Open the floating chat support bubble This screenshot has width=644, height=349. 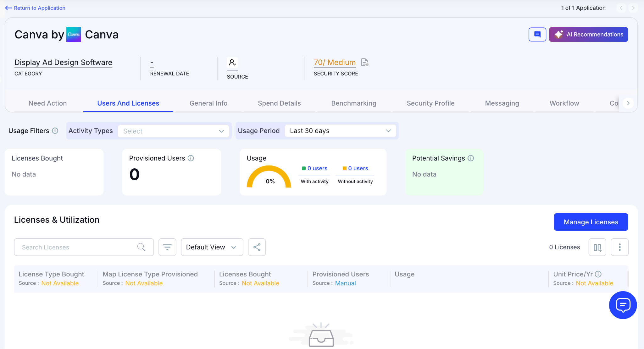(x=623, y=305)
